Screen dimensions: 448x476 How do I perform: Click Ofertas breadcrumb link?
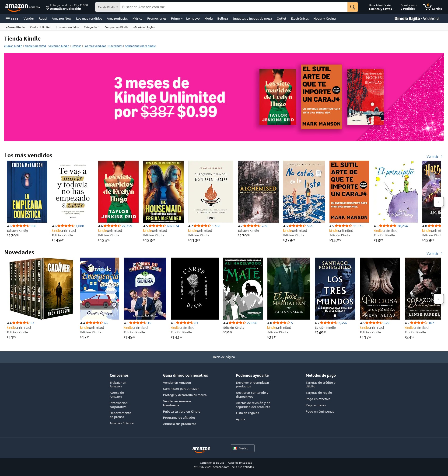[76, 46]
